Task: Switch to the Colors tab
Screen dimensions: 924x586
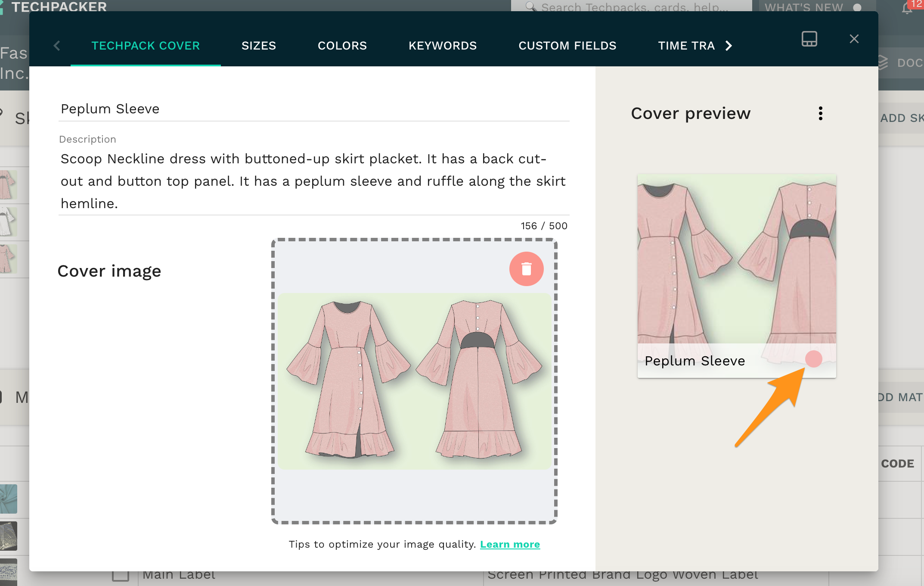Action: (342, 46)
